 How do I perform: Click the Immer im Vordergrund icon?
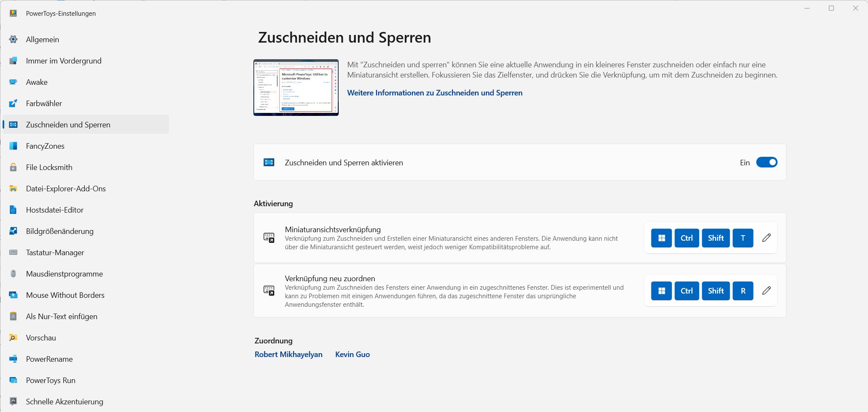tap(13, 61)
